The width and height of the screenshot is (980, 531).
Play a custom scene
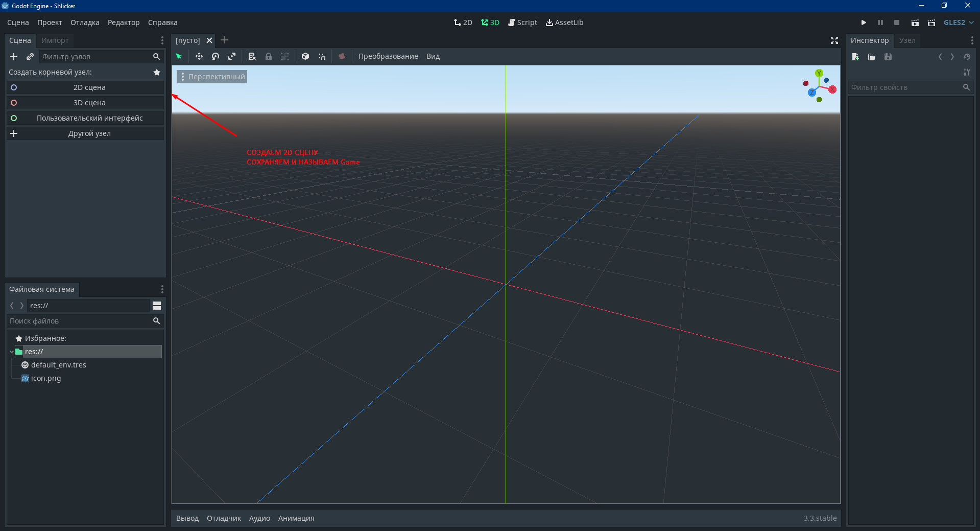[931, 22]
